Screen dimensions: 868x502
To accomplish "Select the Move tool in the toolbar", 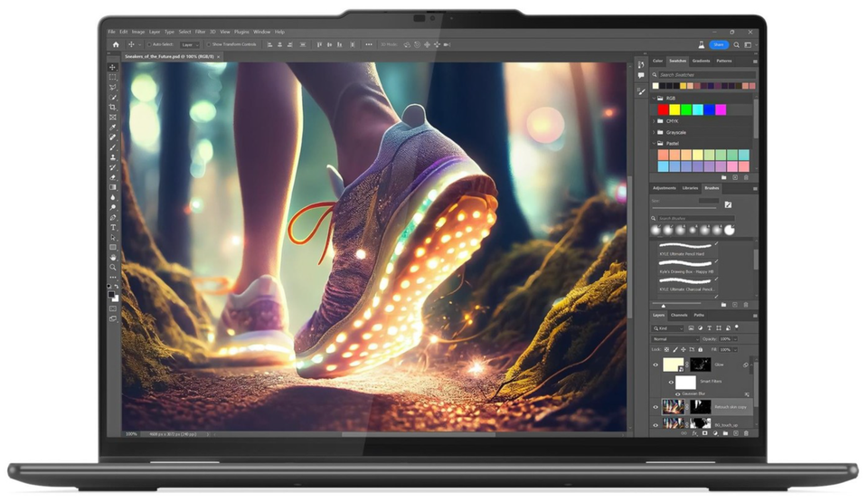I will pyautogui.click(x=113, y=68).
